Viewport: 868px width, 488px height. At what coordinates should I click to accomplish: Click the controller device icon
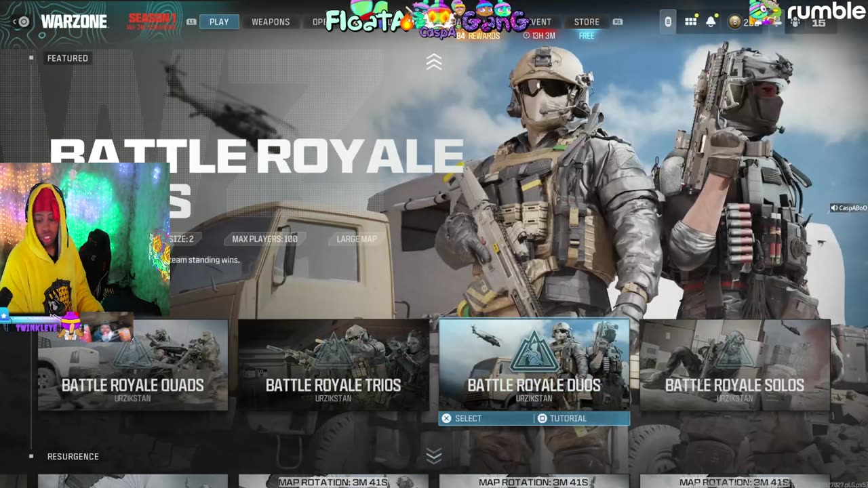[668, 22]
